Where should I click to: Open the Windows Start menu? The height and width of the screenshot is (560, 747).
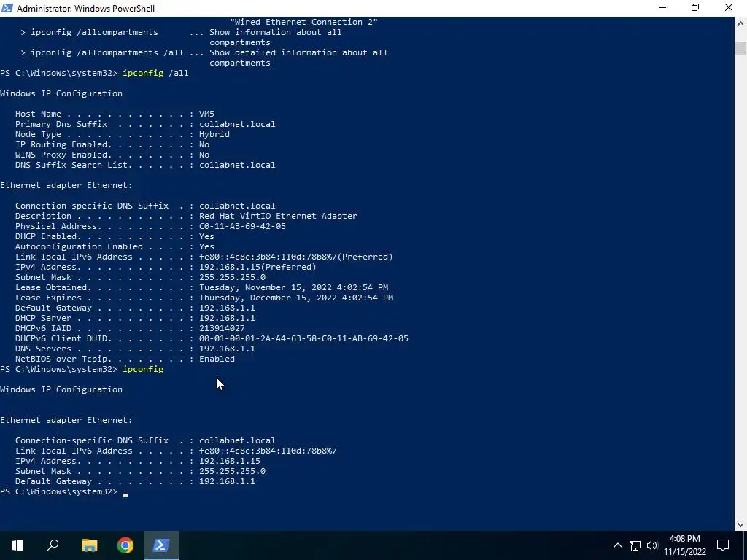point(18,545)
